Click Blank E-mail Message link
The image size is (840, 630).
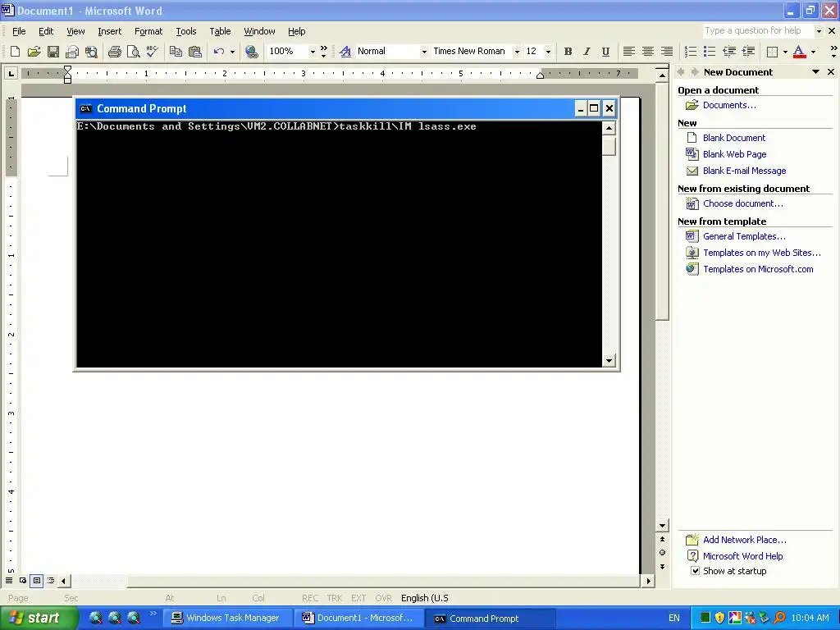744,171
